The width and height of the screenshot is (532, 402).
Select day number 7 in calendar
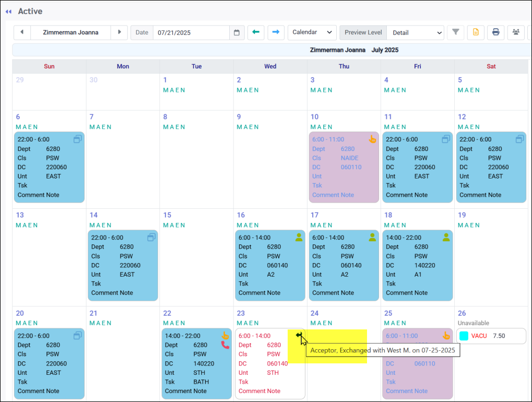[x=91, y=117]
